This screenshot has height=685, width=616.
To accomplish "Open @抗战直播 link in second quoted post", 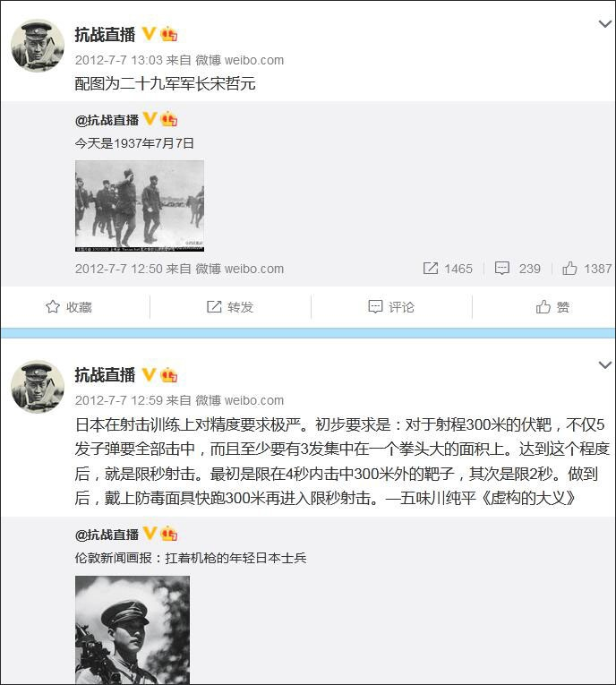I will coord(107,535).
